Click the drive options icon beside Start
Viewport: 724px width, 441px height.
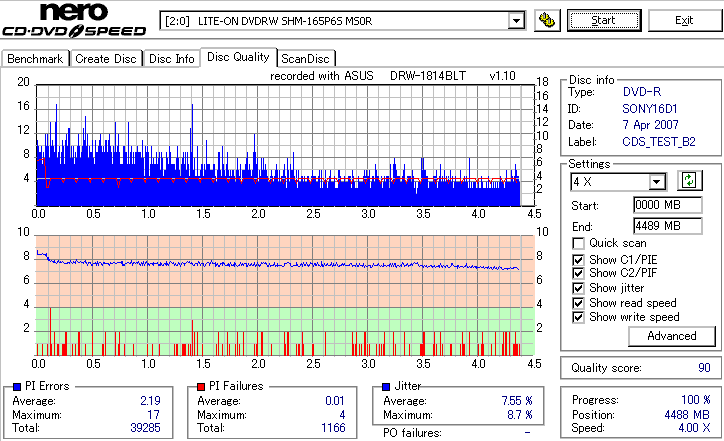(x=547, y=20)
